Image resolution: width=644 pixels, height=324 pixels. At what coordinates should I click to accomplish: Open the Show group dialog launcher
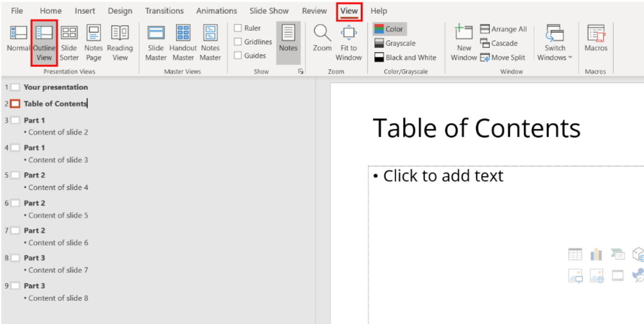(300, 72)
